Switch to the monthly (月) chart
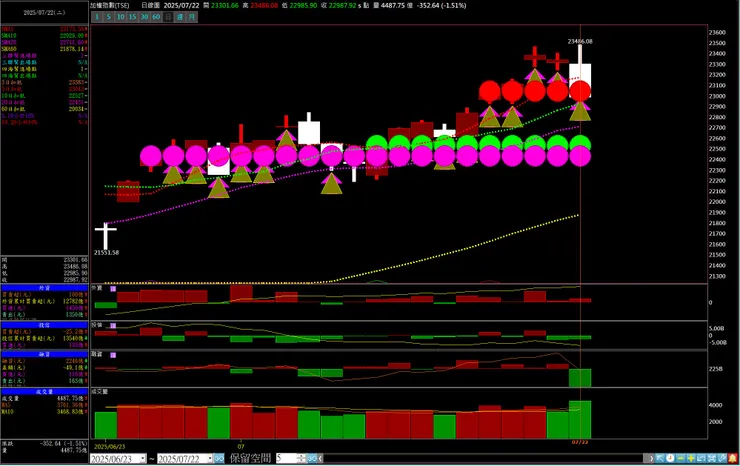 click(x=192, y=17)
